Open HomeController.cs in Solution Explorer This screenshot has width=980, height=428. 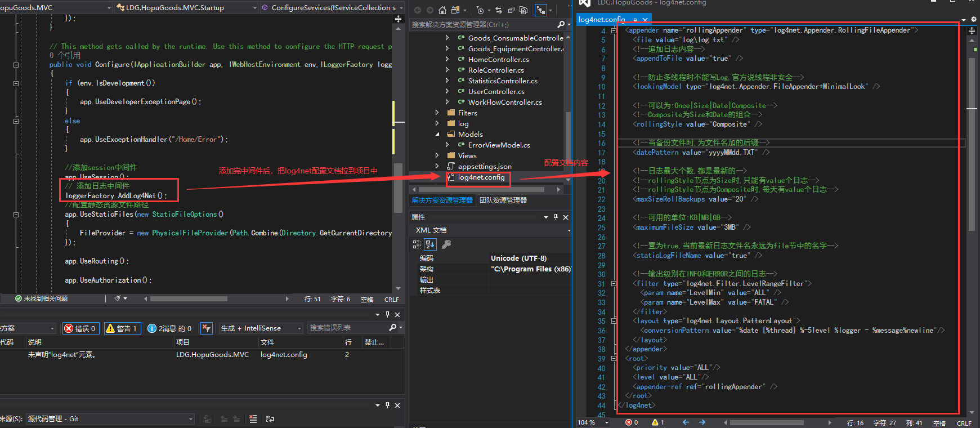point(499,60)
